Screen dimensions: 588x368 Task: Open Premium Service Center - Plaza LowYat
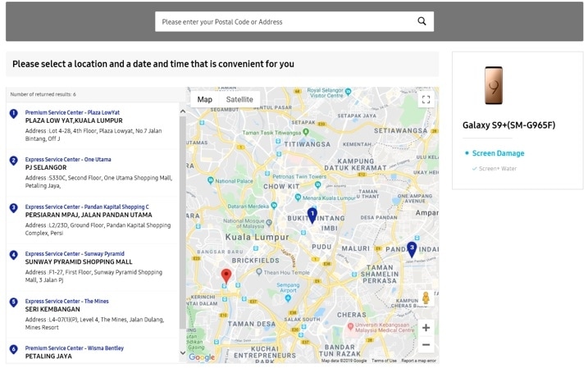coord(72,112)
